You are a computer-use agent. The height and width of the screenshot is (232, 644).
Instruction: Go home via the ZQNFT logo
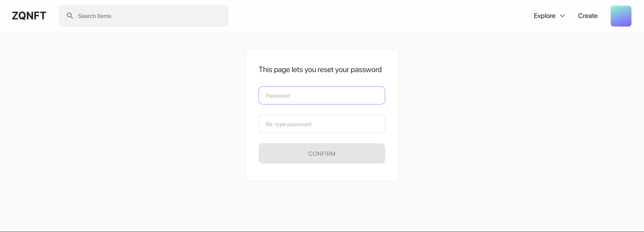pyautogui.click(x=29, y=16)
